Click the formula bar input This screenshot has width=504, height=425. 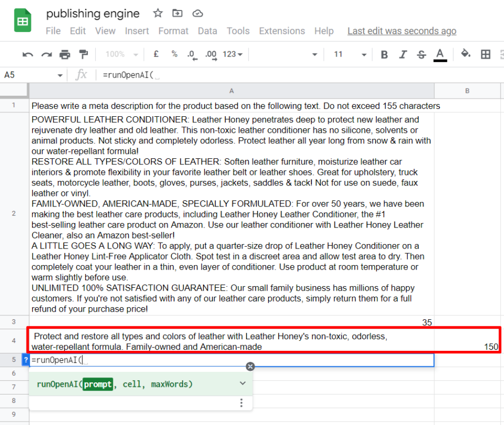(301, 75)
